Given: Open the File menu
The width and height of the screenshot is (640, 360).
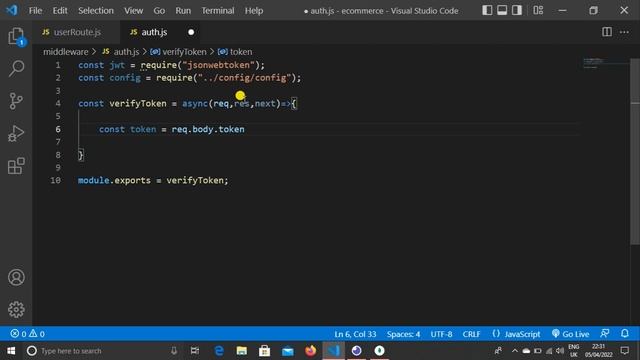Looking at the screenshot, I should [x=36, y=11].
